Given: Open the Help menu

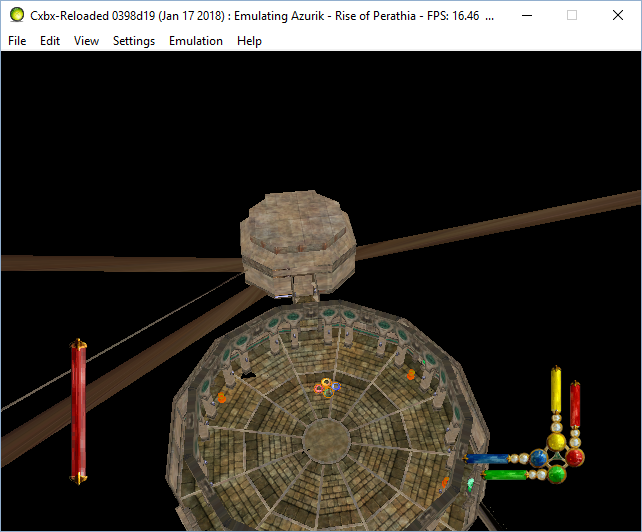Looking at the screenshot, I should point(249,41).
